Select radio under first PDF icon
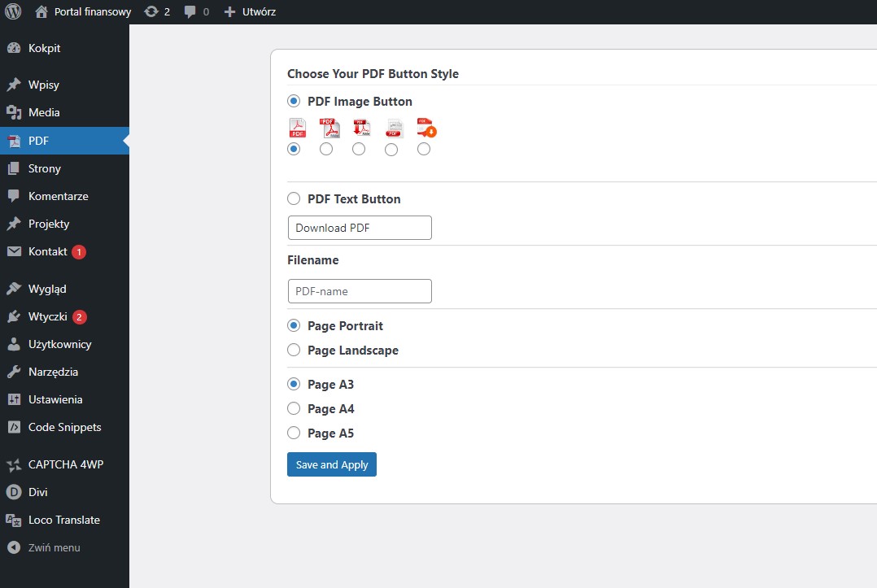Viewport: 877px width, 588px height. click(294, 149)
